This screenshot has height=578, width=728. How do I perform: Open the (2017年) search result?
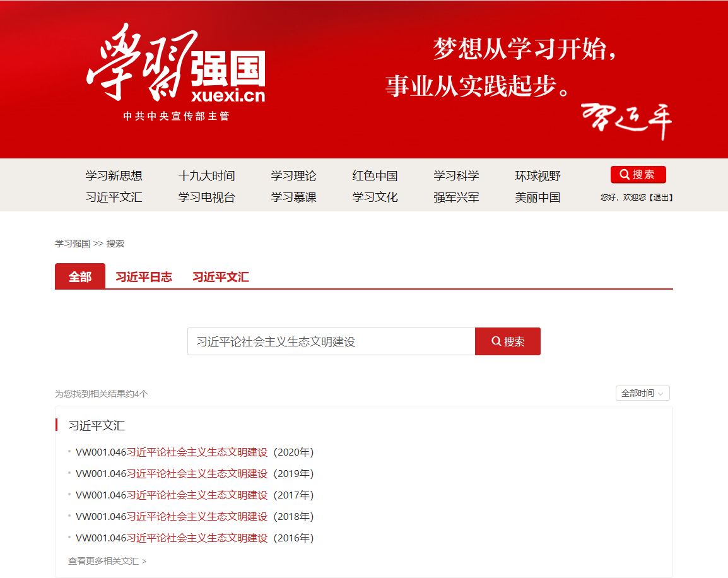[x=194, y=495]
